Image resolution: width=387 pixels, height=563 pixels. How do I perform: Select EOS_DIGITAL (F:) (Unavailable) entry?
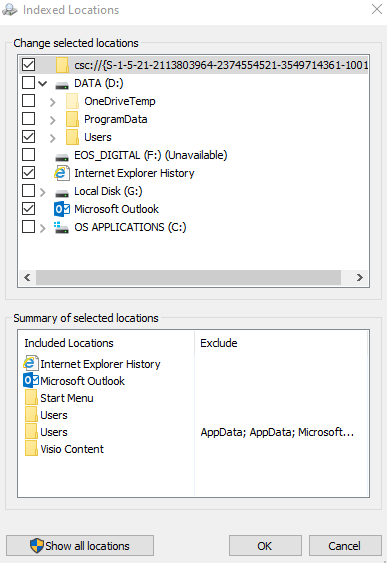coord(151,155)
